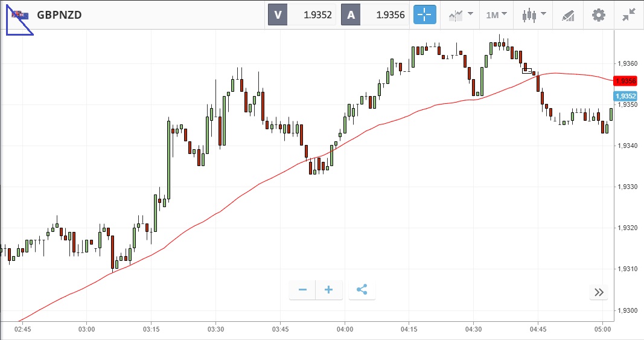Click the share chart icon
This screenshot has height=340, width=644.
[362, 290]
